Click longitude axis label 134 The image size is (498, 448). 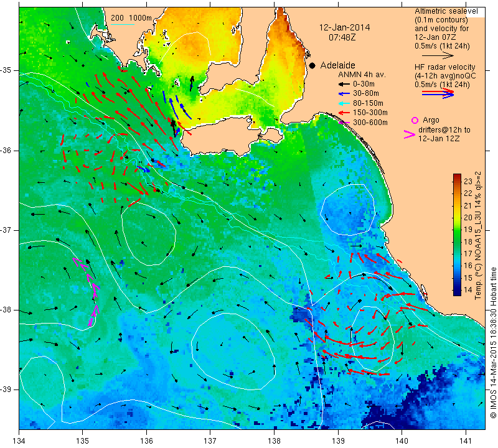(19, 441)
